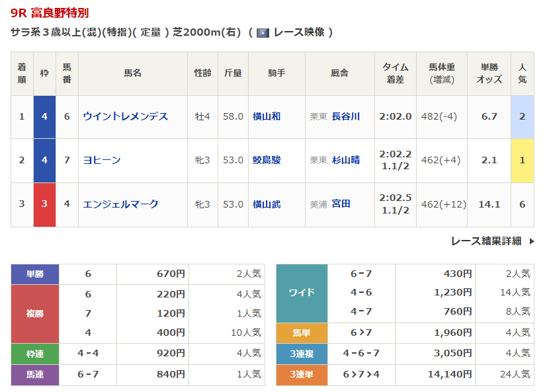The width and height of the screenshot is (545, 392).
Task: Open the レース映像 link
Action: (298, 32)
